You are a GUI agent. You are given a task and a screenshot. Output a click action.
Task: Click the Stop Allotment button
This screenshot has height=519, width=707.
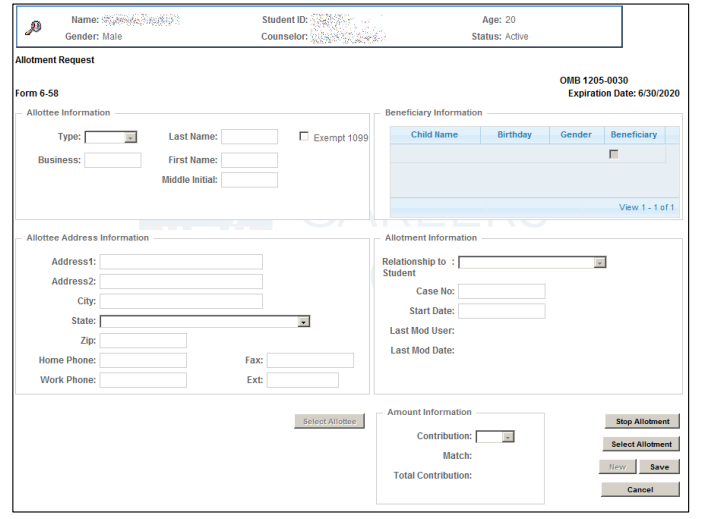[x=641, y=421]
